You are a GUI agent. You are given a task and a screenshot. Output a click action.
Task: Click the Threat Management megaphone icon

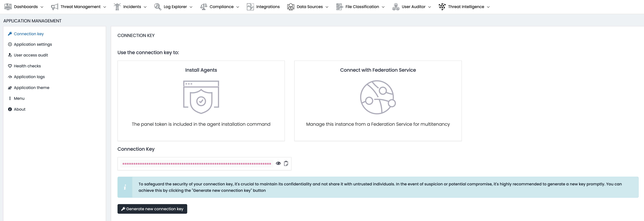tap(54, 7)
